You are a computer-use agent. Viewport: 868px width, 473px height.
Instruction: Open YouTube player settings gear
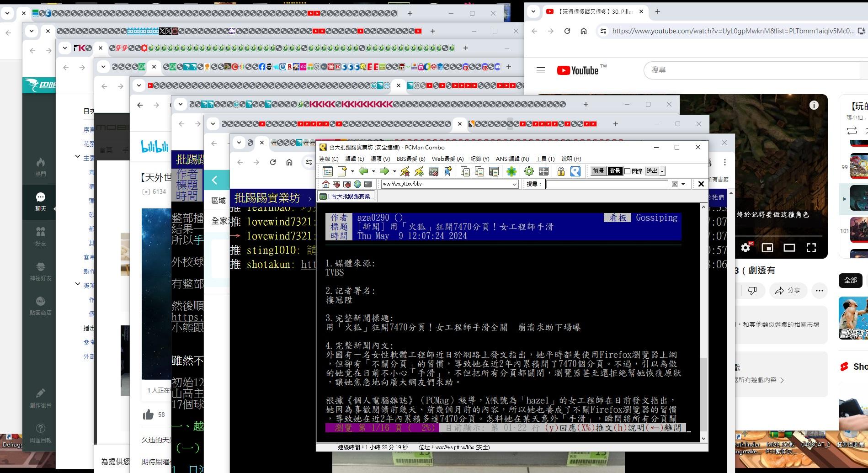[x=746, y=248]
